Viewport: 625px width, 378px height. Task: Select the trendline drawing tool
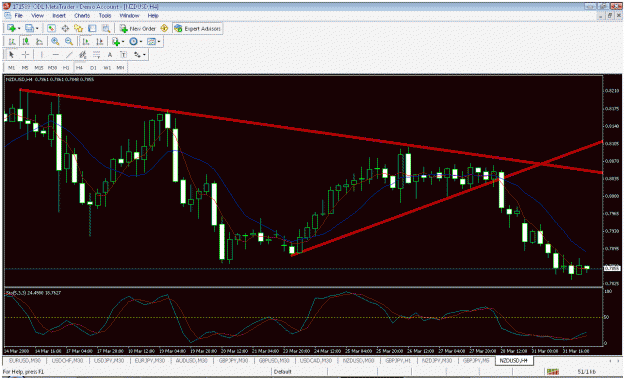69,55
